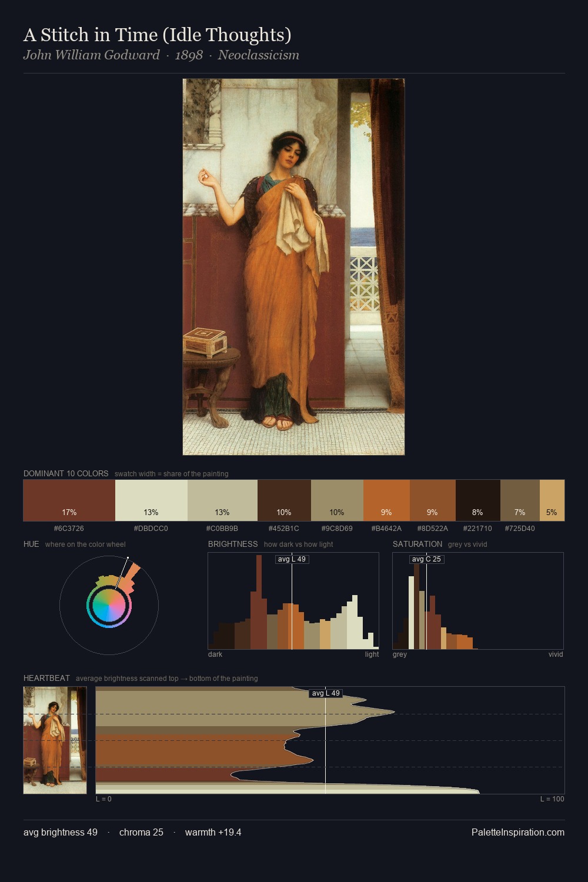Click the 'light' axis label
Viewport: 588px width, 882px height.
[x=372, y=654]
